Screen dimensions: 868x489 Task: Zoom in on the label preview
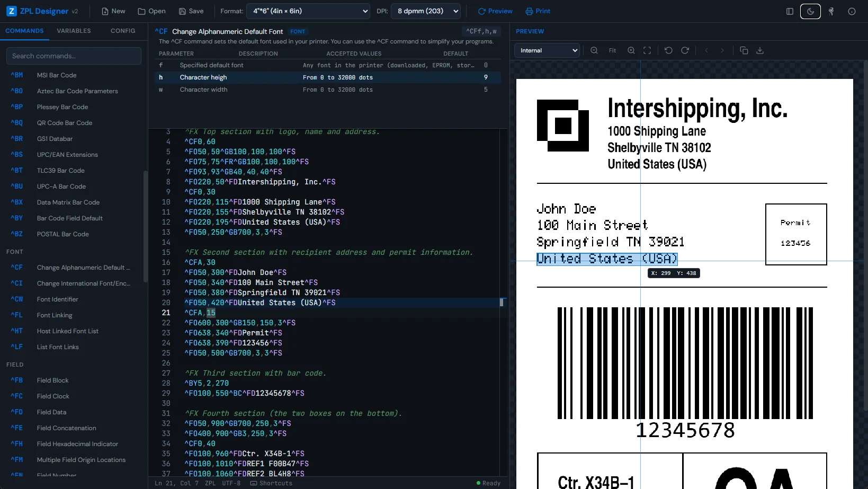click(x=631, y=50)
